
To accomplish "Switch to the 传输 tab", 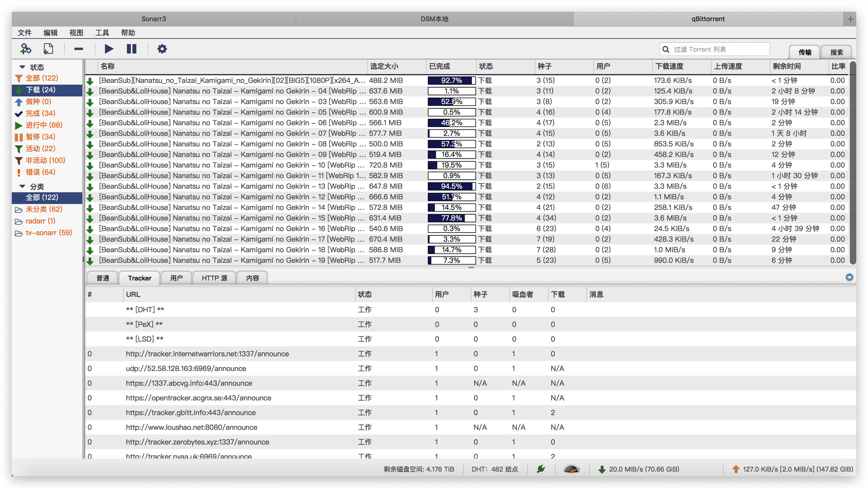I will point(805,52).
